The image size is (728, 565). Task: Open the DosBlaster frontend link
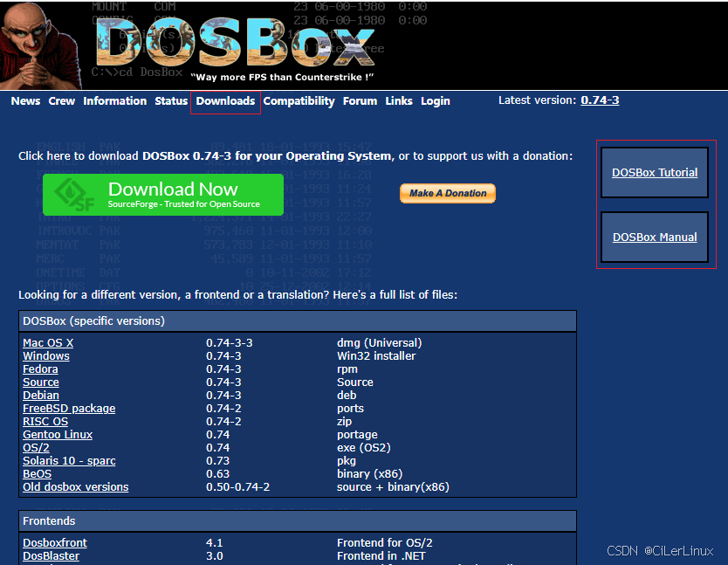pos(52,555)
